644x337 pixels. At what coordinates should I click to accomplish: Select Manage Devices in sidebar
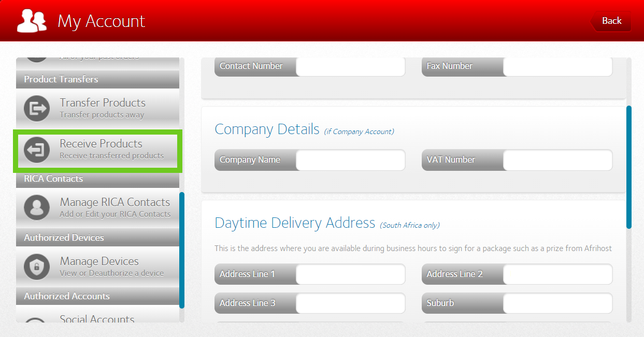coord(99,266)
